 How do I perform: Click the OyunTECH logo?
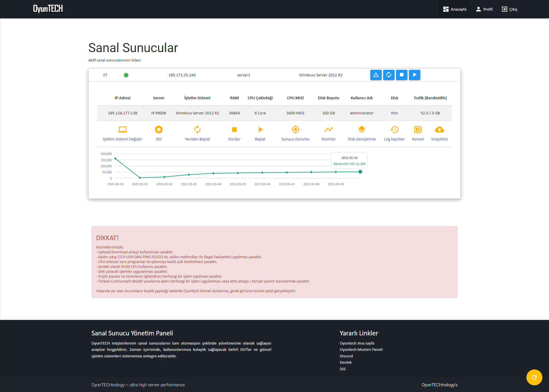coord(48,9)
